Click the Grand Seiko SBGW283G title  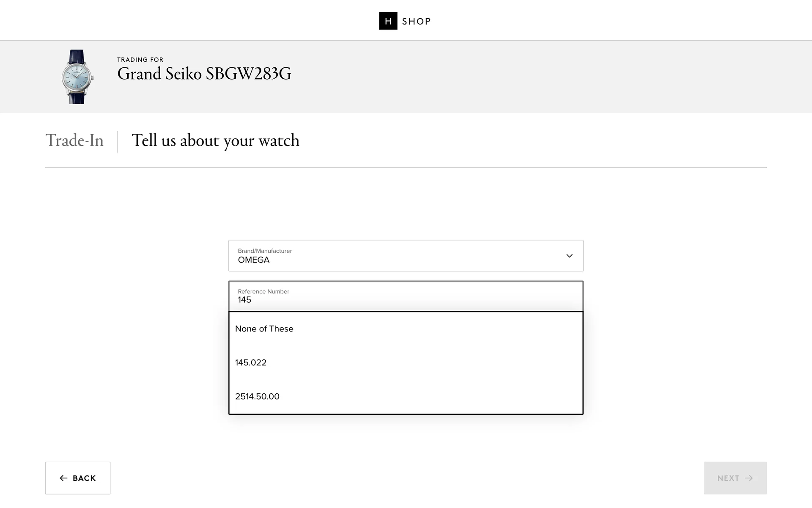point(204,74)
